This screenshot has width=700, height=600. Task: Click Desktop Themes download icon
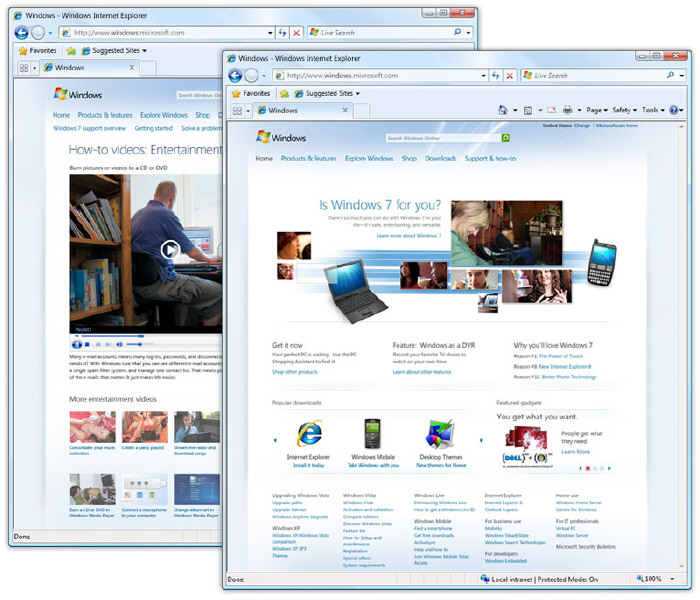(440, 433)
